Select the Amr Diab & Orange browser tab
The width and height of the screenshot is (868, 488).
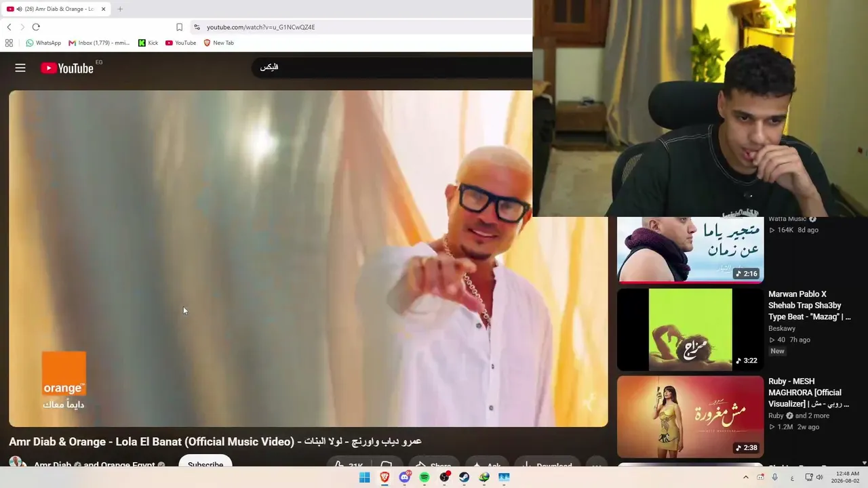point(56,9)
